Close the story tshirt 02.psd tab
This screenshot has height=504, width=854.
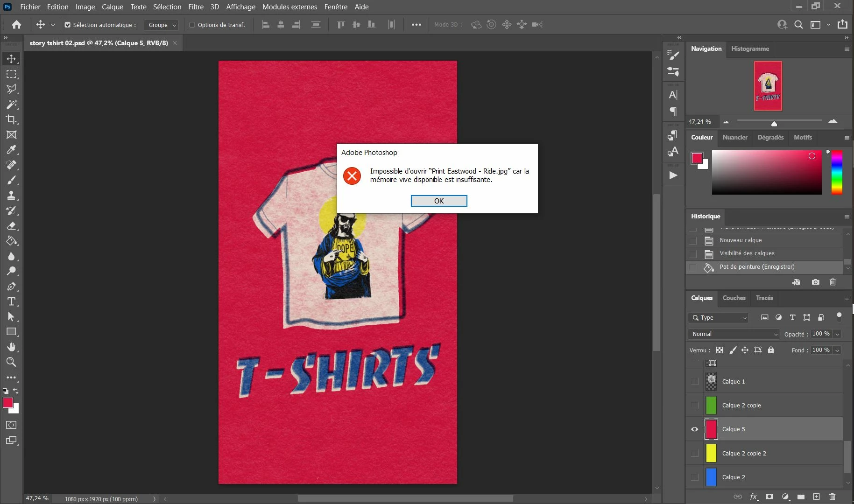click(175, 43)
